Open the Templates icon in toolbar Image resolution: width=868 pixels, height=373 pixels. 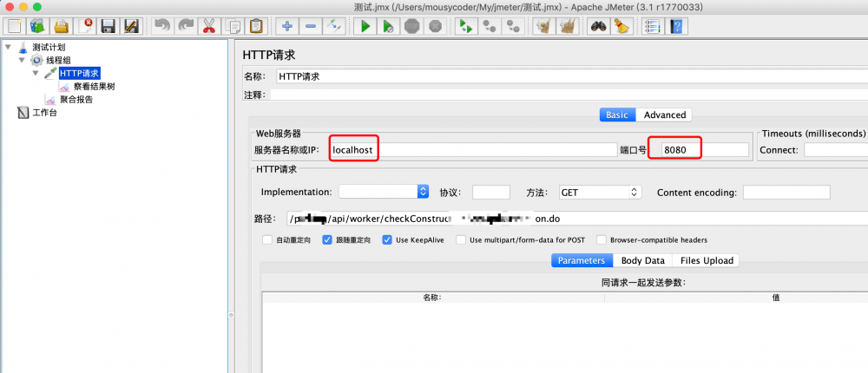coord(38,26)
